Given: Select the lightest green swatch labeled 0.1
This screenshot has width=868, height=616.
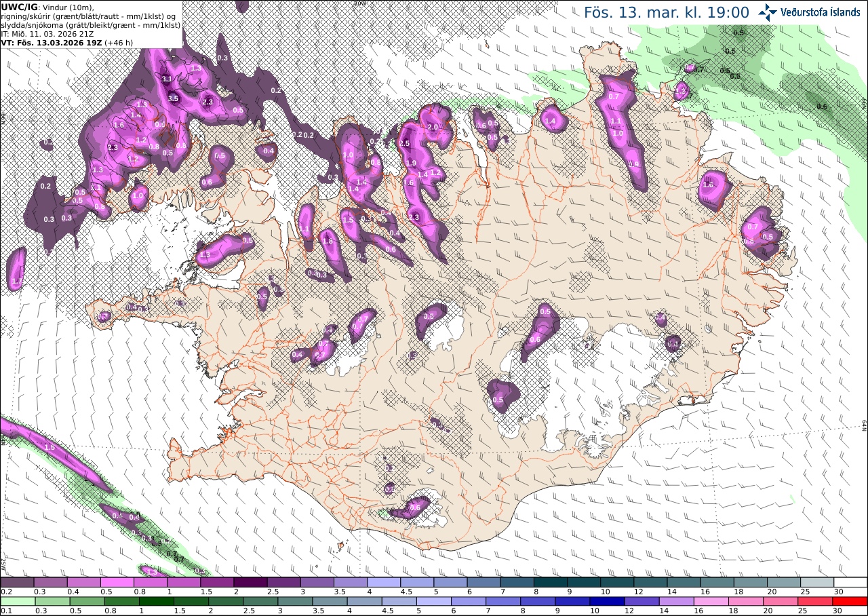Looking at the screenshot, I should coord(17,601).
